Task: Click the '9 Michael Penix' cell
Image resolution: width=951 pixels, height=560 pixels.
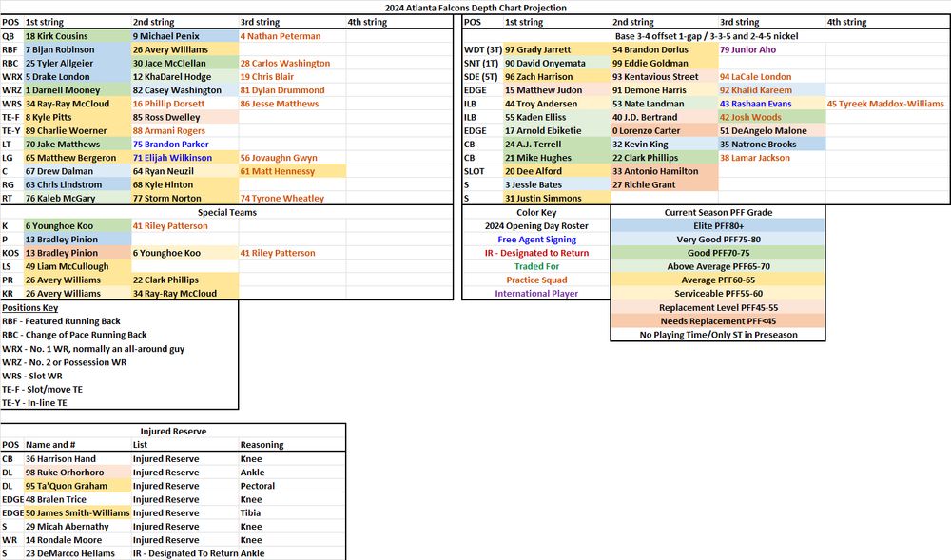Action: (x=185, y=36)
